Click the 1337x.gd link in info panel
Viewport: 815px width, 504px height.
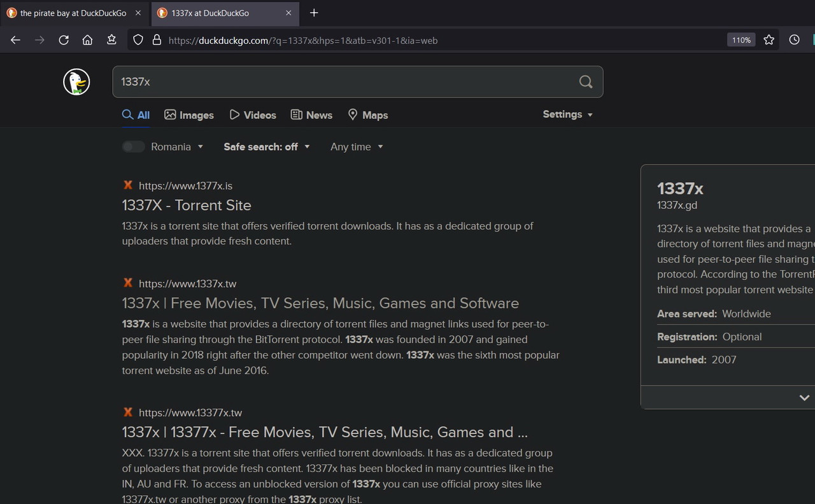coord(677,205)
